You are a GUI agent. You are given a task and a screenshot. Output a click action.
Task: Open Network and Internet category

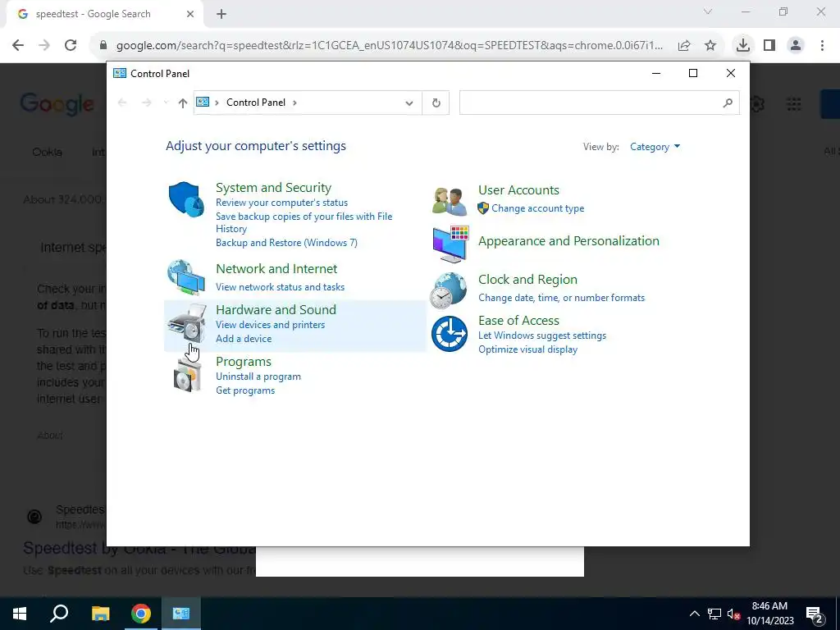coord(276,269)
